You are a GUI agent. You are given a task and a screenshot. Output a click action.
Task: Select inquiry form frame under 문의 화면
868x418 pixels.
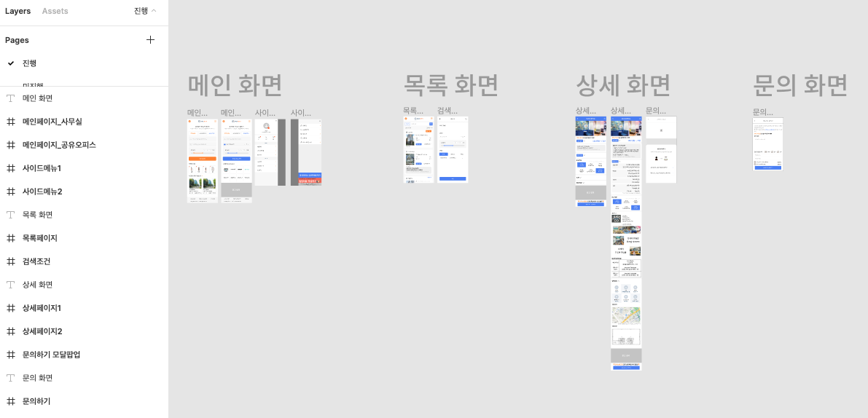[768, 143]
